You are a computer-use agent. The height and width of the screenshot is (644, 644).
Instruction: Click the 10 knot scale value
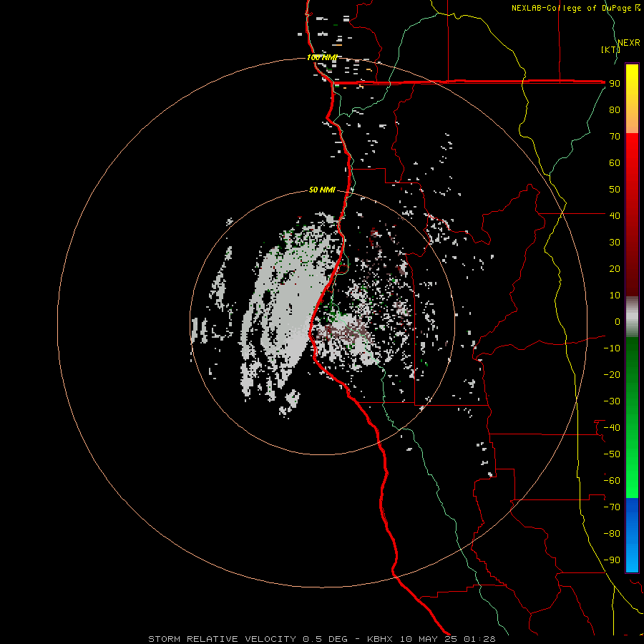(615, 296)
